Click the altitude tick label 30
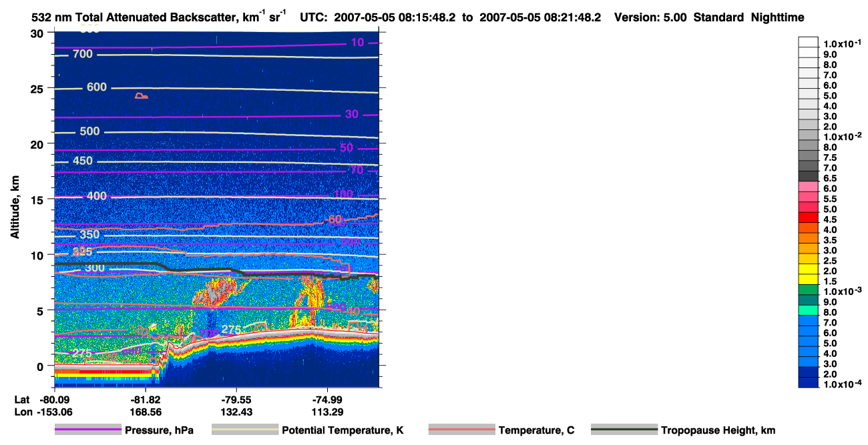 (37, 33)
